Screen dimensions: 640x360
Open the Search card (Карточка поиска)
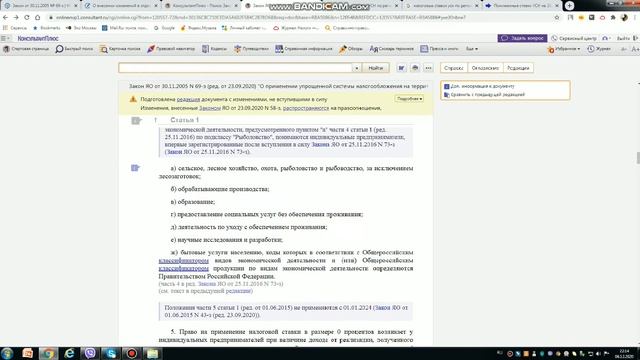[120, 49]
